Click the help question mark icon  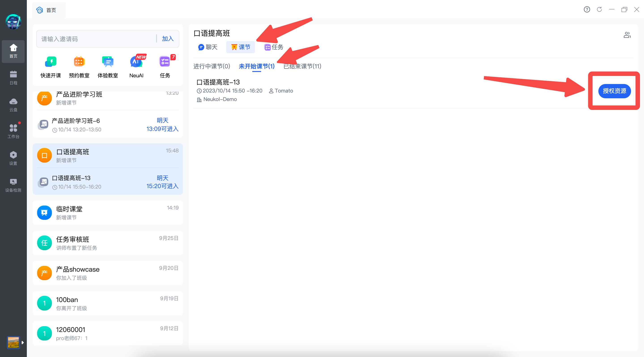[587, 9]
